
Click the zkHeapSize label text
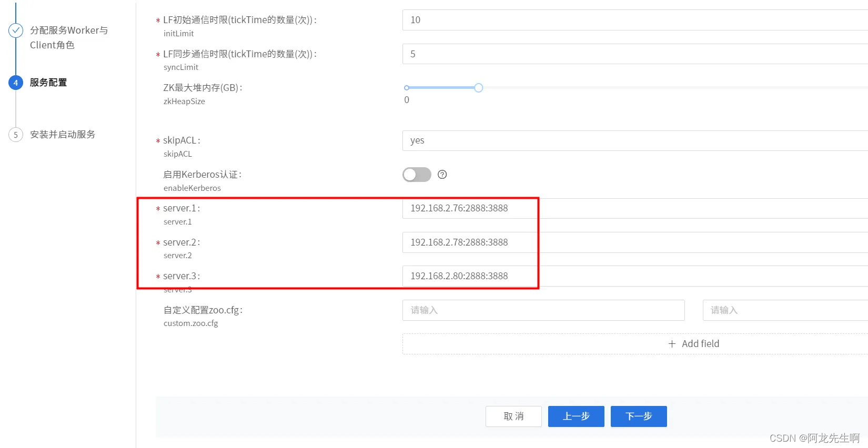pyautogui.click(x=184, y=101)
